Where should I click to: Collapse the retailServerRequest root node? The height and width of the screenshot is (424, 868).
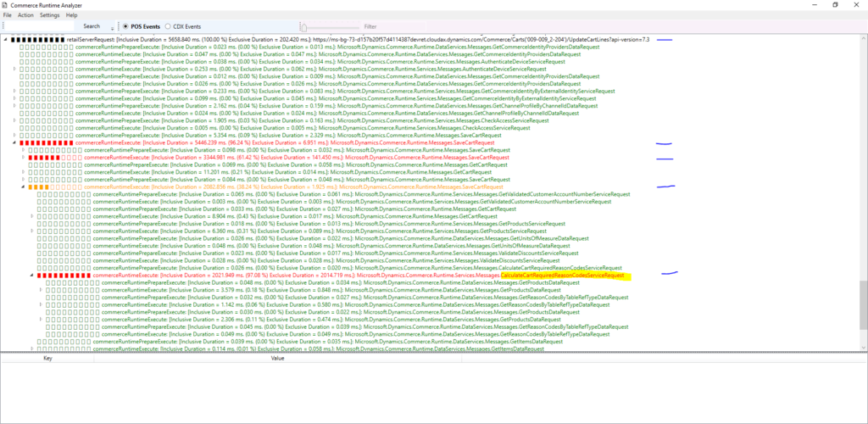click(x=6, y=40)
